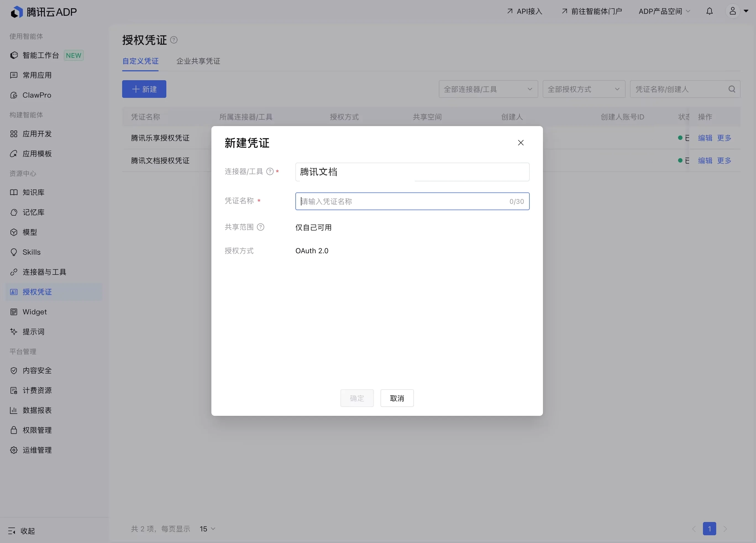Open the ADP产品空间 dropdown
This screenshot has width=756, height=543.
[x=664, y=11]
